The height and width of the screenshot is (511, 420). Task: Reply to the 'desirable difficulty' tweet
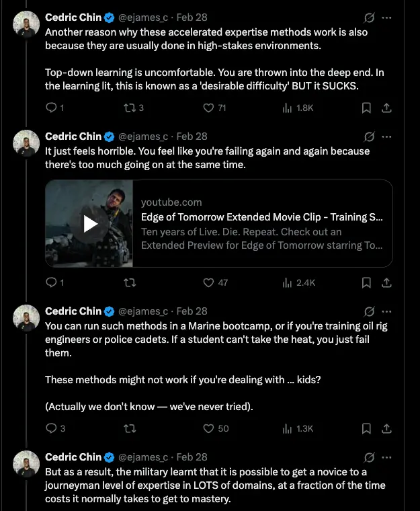(x=52, y=108)
